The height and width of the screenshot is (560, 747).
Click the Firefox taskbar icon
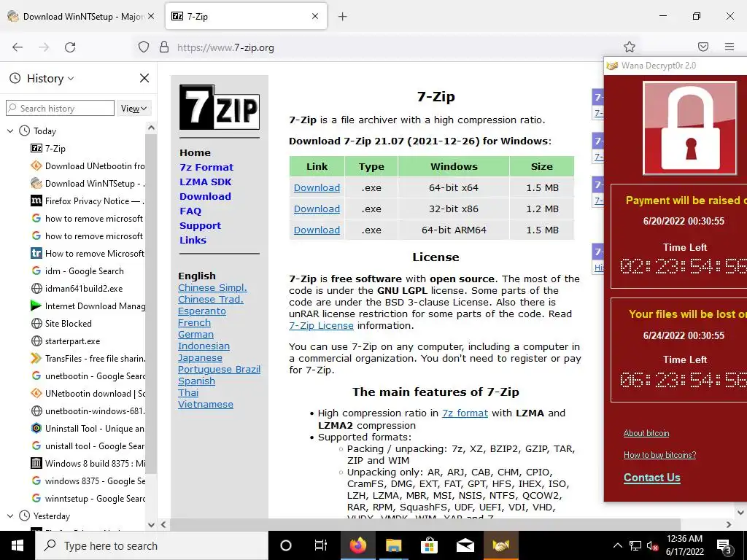[357, 545]
